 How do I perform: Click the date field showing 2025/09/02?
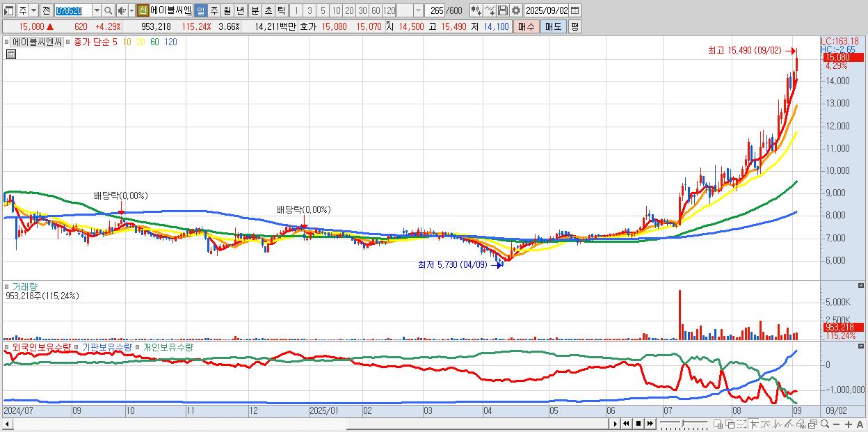(x=547, y=10)
